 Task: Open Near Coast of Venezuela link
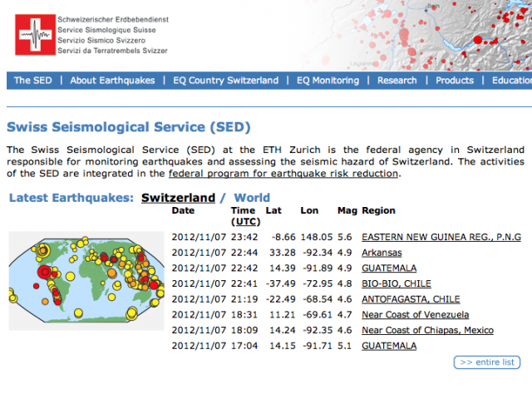416,314
